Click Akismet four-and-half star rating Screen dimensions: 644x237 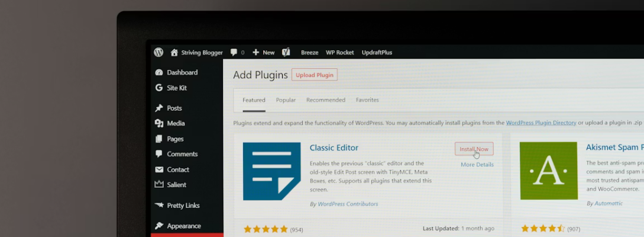click(543, 228)
